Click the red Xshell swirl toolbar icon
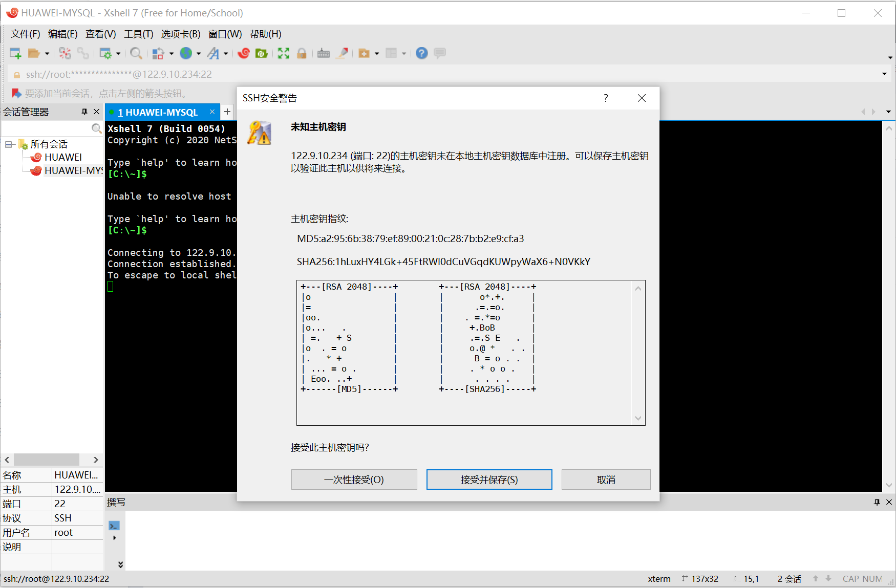 [x=244, y=53]
